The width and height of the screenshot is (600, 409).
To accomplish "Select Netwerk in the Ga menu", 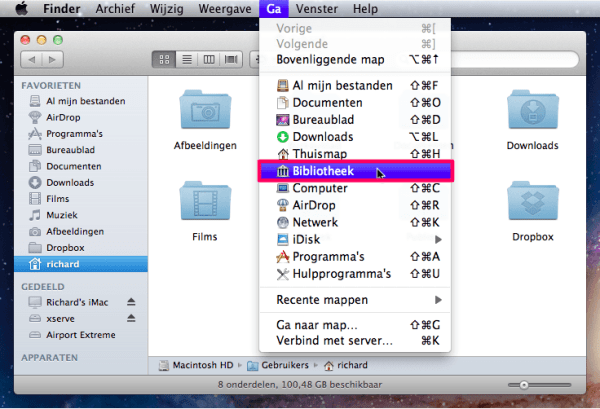I will [355, 222].
